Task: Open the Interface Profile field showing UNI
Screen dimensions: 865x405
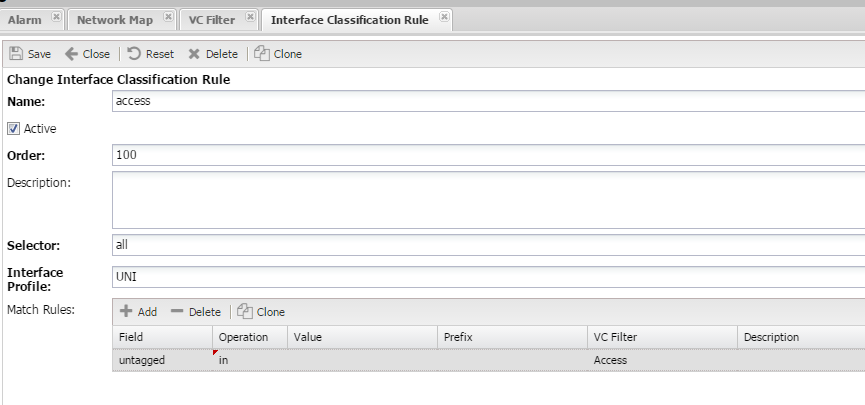Action: [x=488, y=278]
